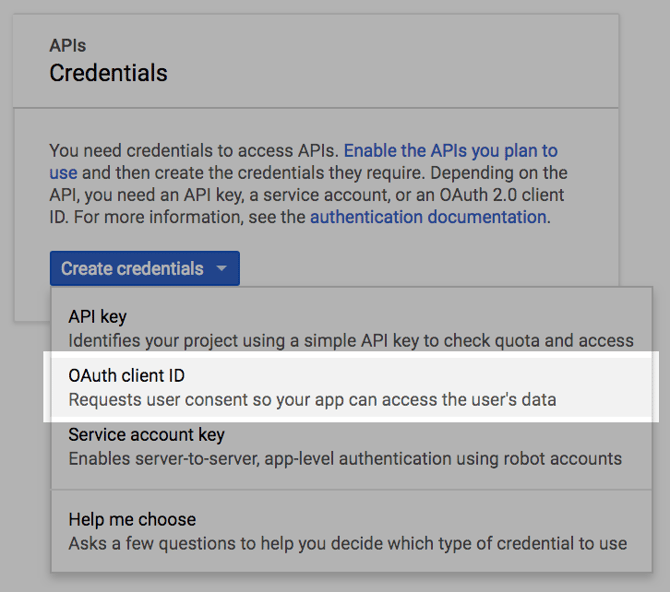The width and height of the screenshot is (670, 592).
Task: Select the Service account key option
Action: 351,446
